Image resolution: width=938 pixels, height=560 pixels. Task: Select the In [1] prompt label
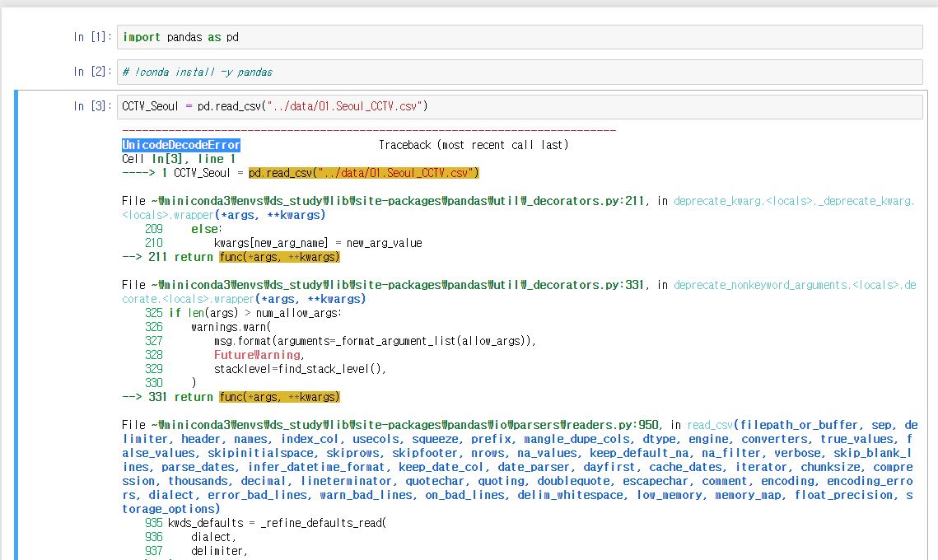click(x=93, y=37)
